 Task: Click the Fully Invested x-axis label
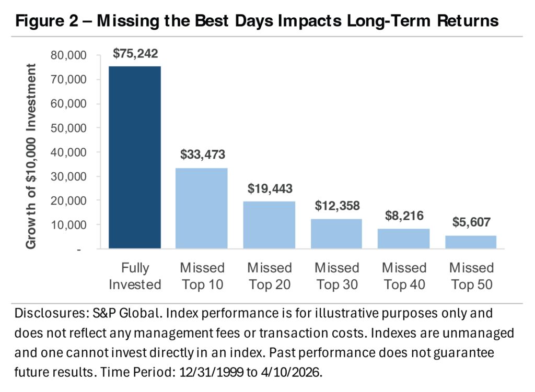(x=135, y=276)
